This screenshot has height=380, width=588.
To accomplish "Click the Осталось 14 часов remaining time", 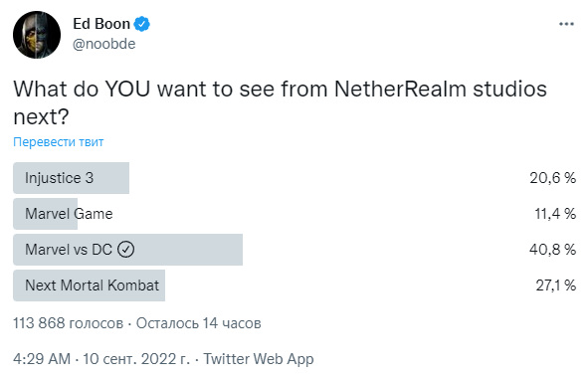I will (198, 323).
